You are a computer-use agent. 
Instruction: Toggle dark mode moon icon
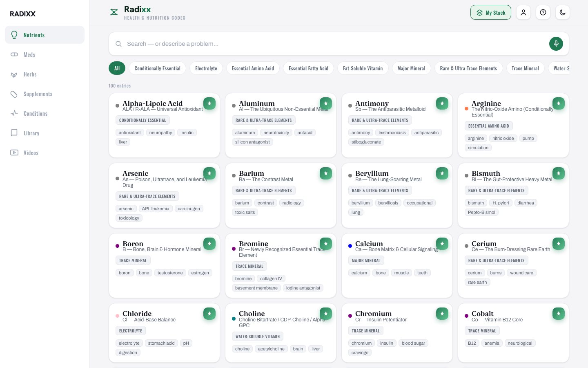pyautogui.click(x=563, y=12)
